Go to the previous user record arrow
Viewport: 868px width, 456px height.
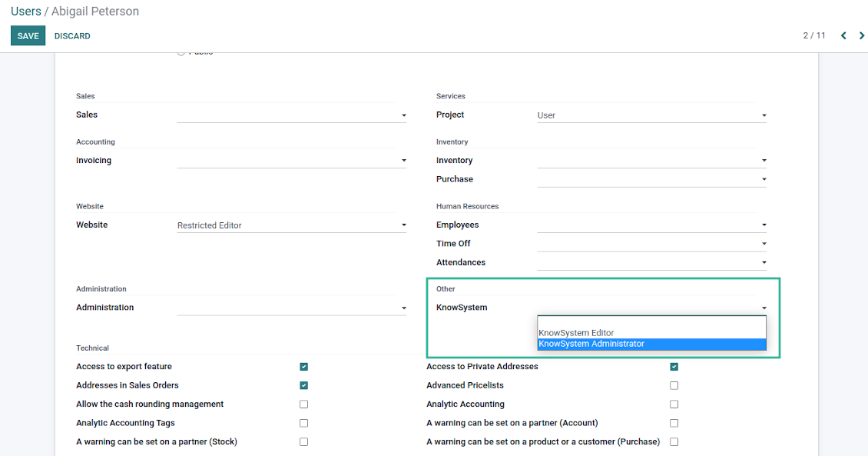pyautogui.click(x=843, y=35)
